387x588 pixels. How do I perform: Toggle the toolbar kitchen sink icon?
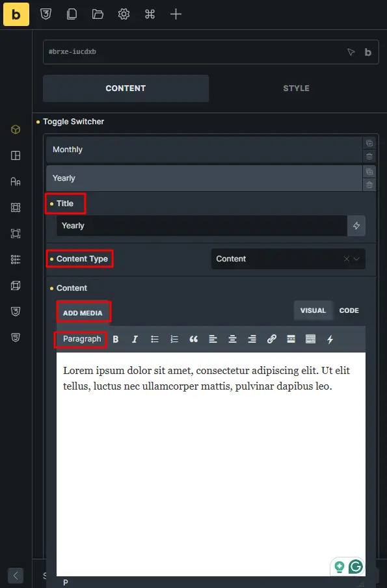tap(310, 340)
